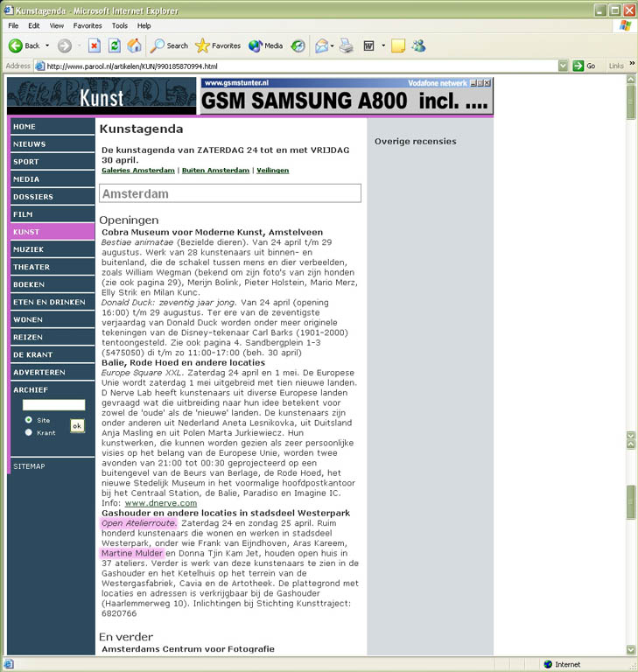Follow the Galeries Amsterdam link
638x672 pixels.
138,170
